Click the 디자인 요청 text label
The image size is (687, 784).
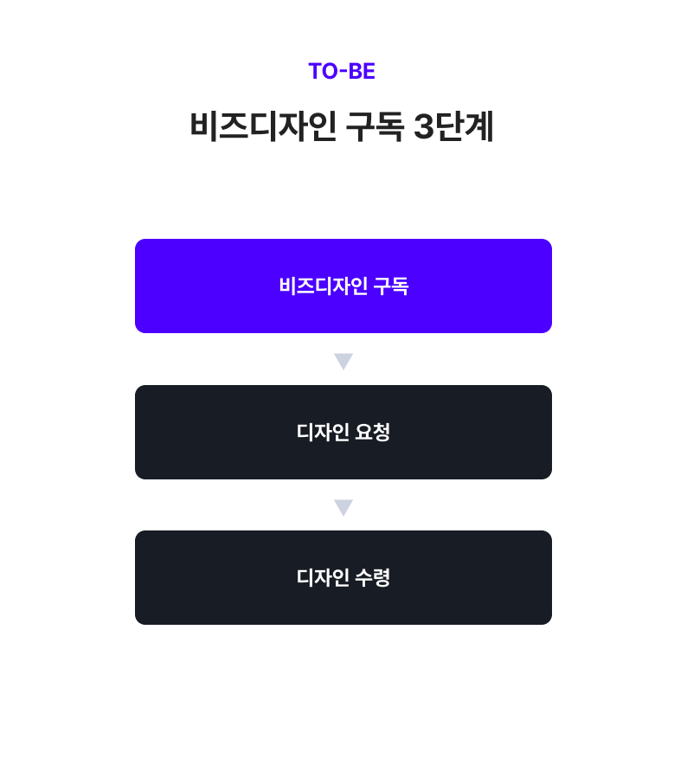click(x=343, y=432)
